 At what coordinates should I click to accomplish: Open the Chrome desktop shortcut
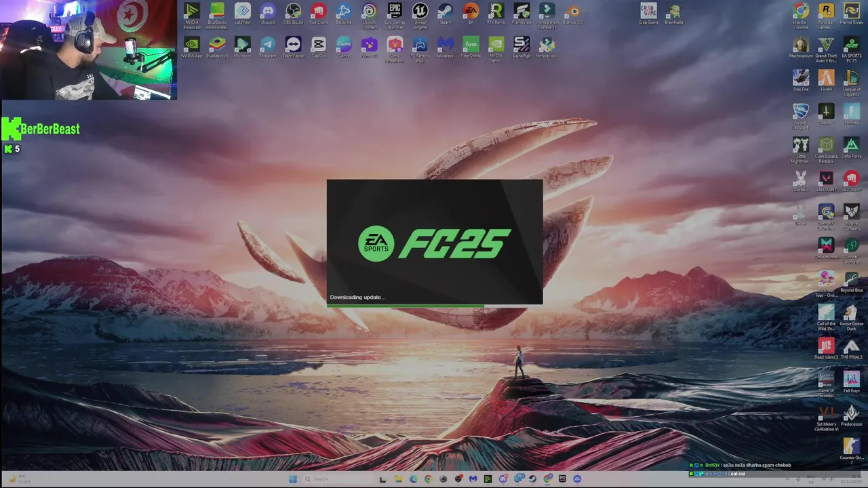[x=801, y=16]
